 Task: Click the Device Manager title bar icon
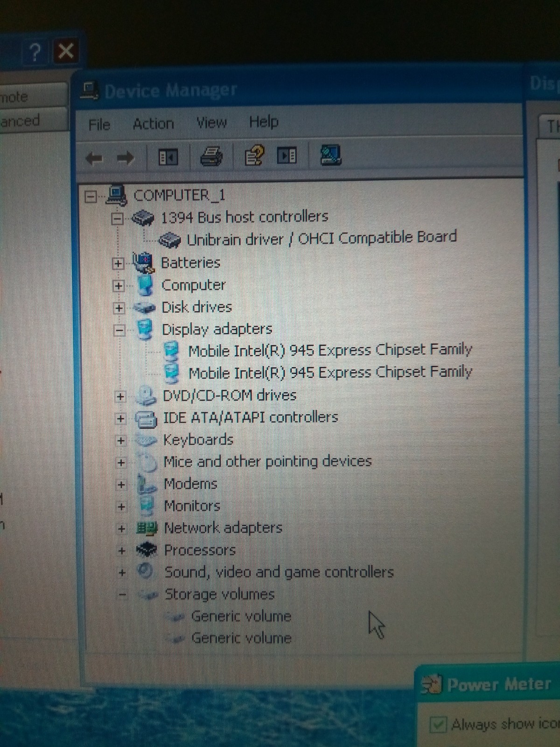click(89, 91)
